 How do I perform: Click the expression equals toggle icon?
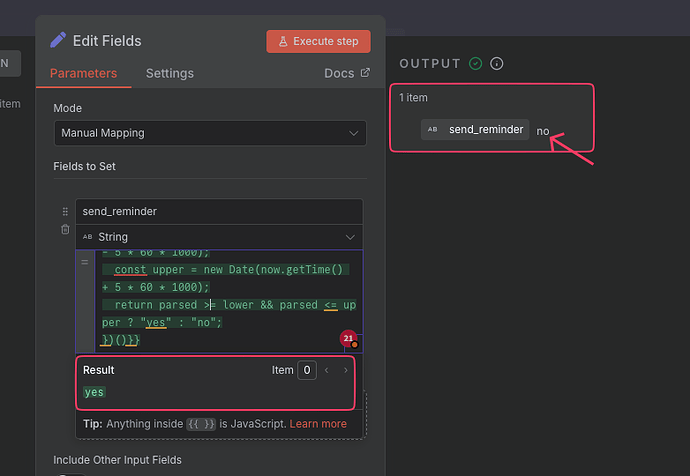(85, 262)
